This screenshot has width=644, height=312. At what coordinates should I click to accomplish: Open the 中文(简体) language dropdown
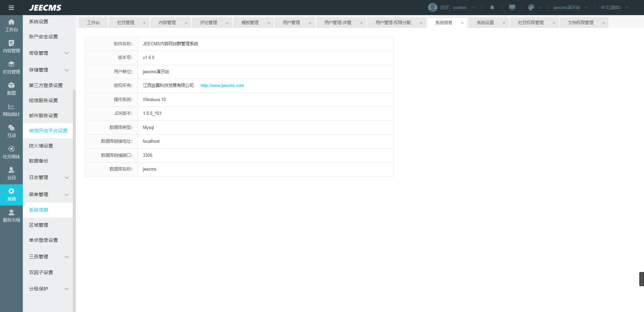point(614,7)
